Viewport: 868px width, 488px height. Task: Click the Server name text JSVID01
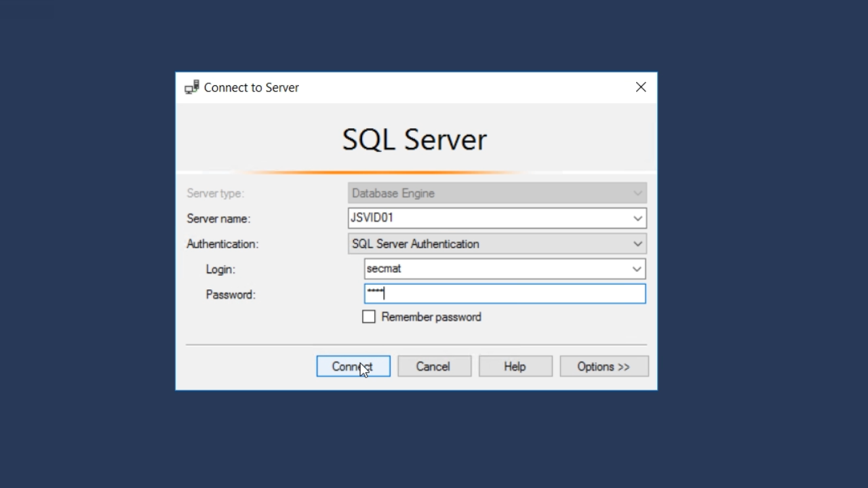372,218
